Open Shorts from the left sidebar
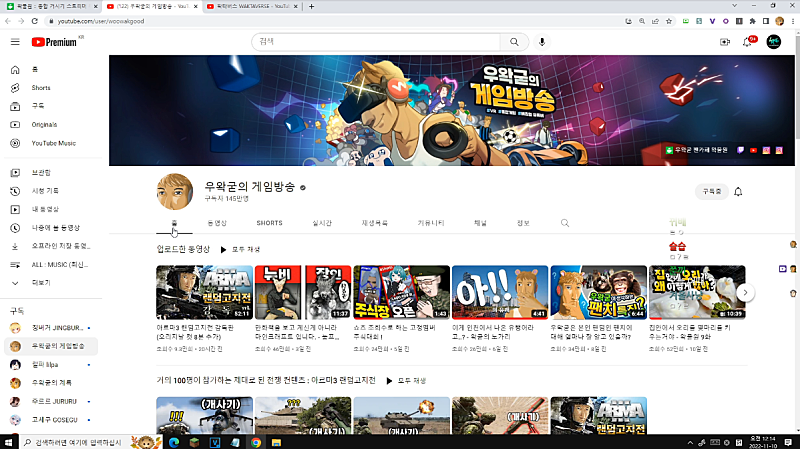800x449 pixels. click(x=40, y=88)
